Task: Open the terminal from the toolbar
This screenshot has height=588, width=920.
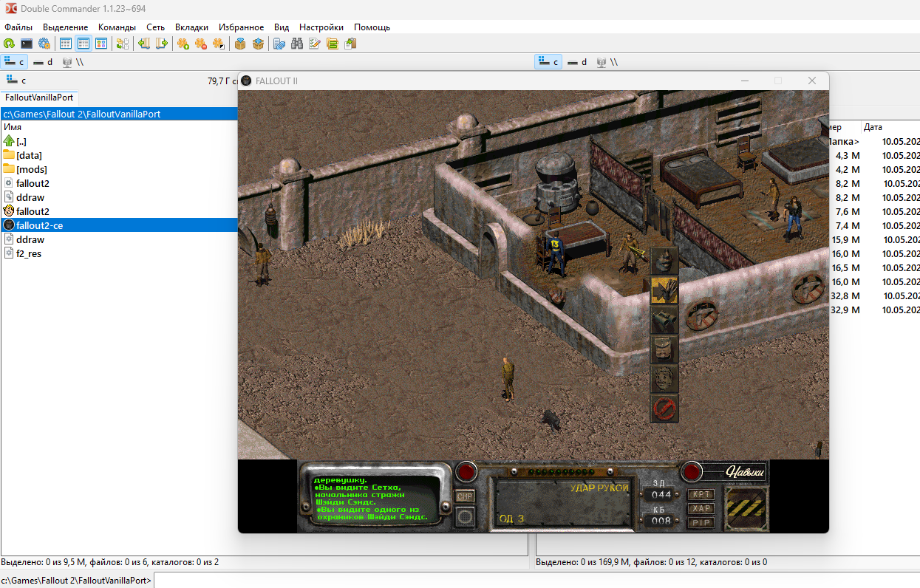Action: click(x=27, y=44)
